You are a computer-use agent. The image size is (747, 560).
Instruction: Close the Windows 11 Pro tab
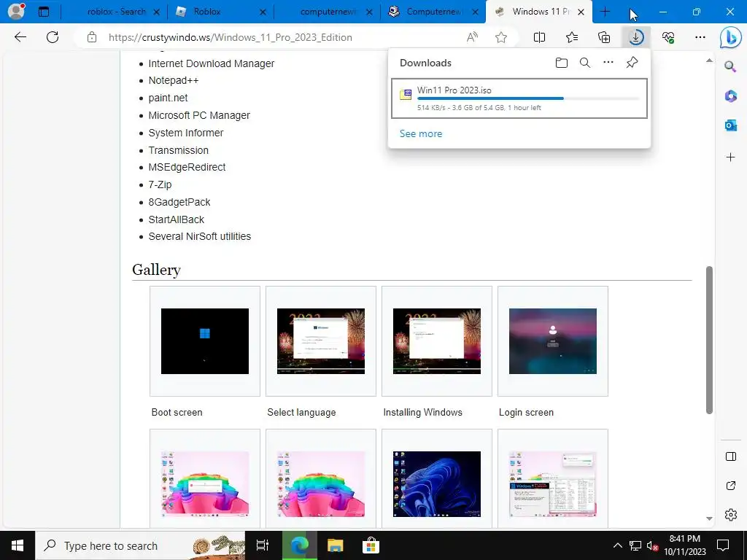581,12
